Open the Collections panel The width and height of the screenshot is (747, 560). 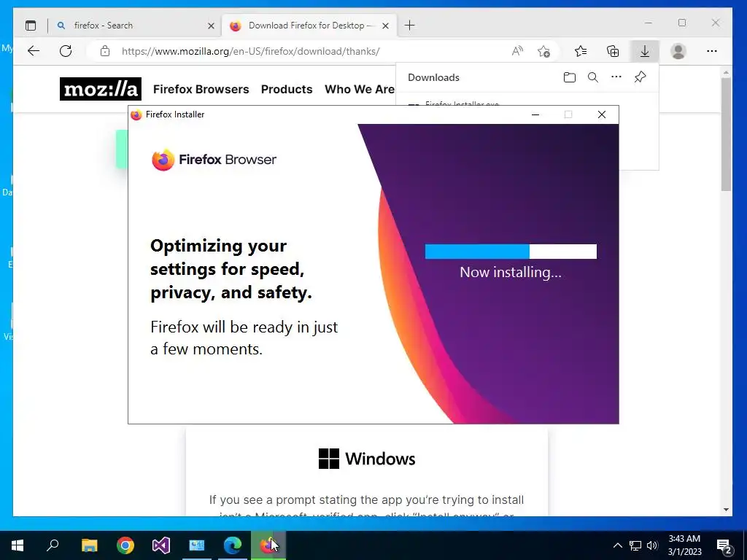(613, 51)
